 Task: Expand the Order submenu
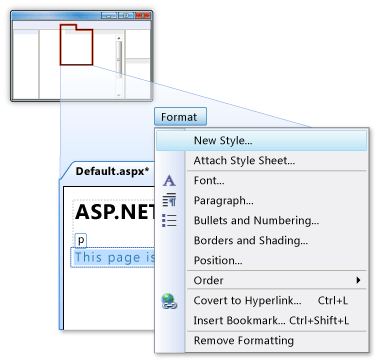pos(261,280)
